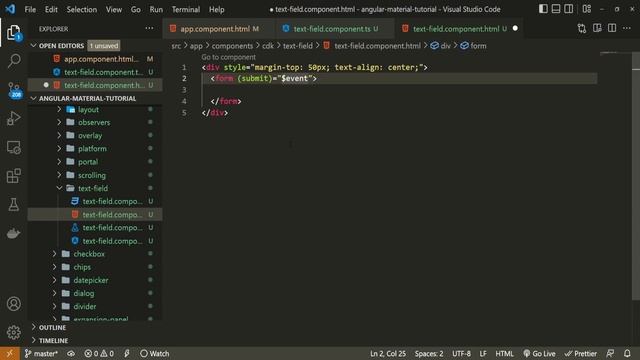Click Prettier status bar item

580,353
